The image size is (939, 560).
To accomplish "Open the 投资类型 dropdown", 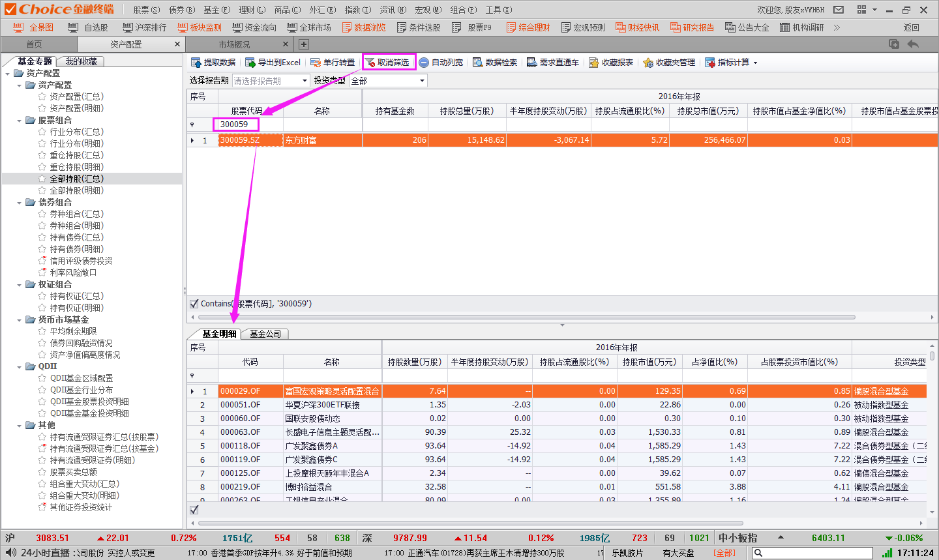I will pyautogui.click(x=422, y=81).
